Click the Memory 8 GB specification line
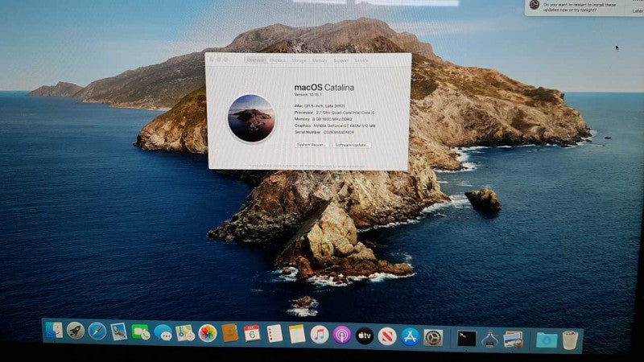This screenshot has height=362, width=644. (324, 119)
